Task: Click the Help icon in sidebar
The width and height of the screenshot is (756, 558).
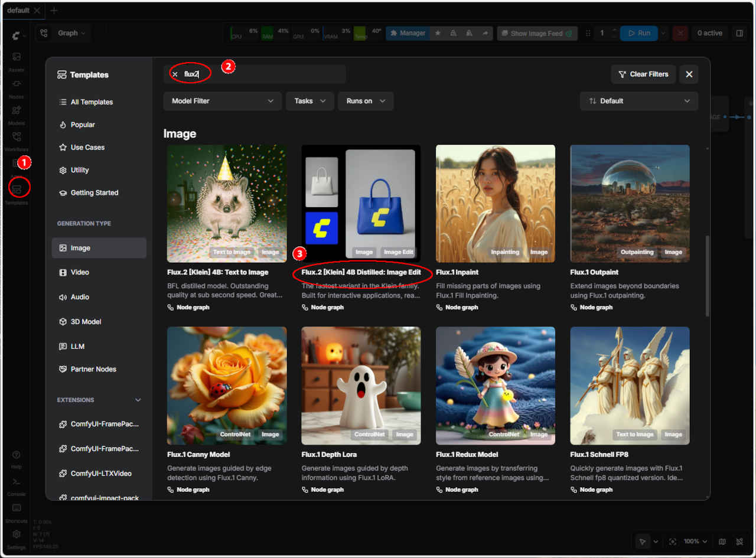Action: [17, 455]
